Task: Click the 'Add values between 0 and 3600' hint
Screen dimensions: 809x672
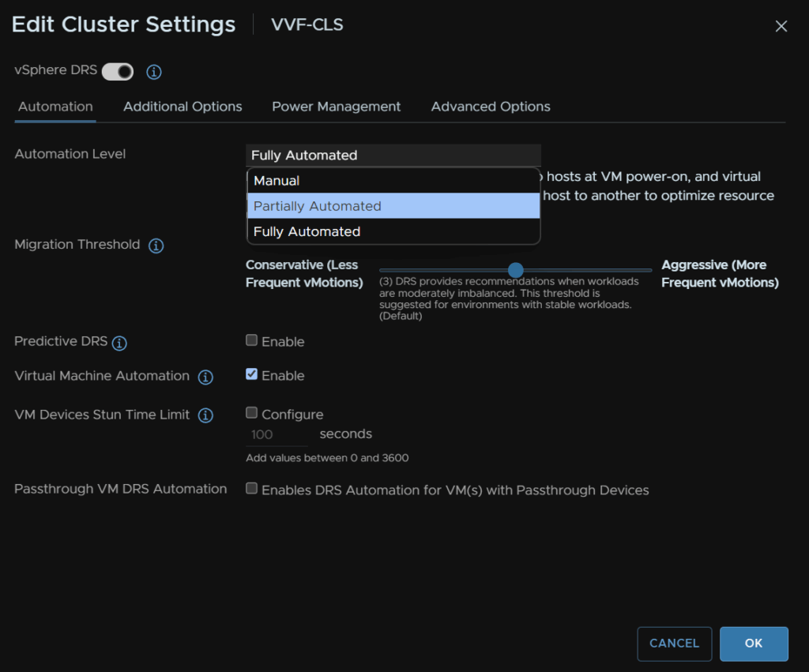Action: pos(327,458)
